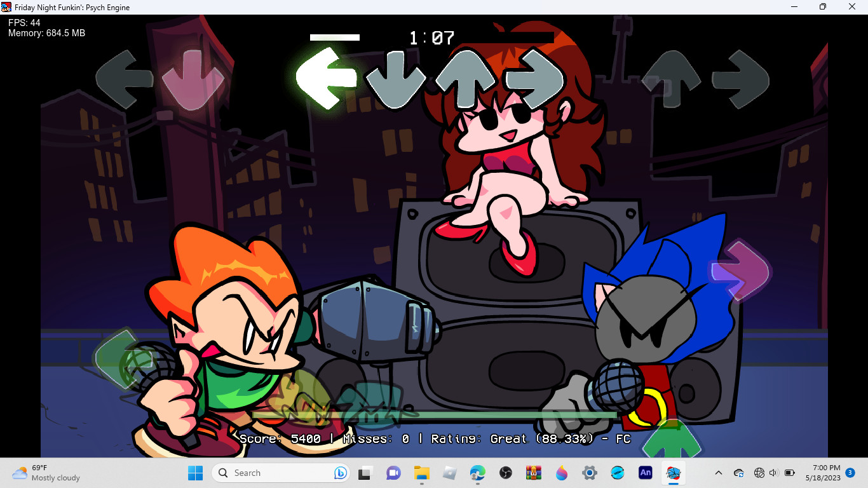The width and height of the screenshot is (868, 488).
Task: Click the player's right arrow receptor
Action: pos(535,79)
